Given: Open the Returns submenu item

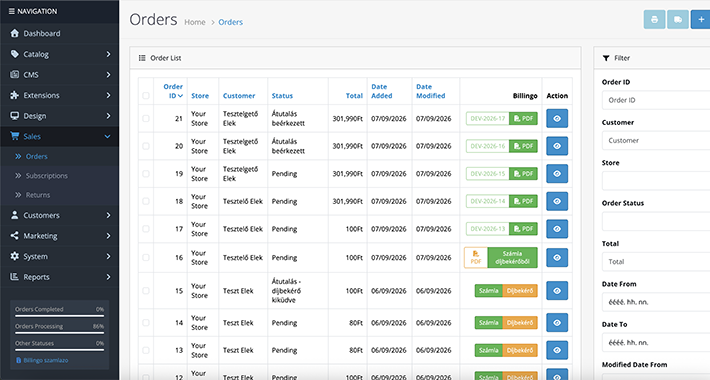Looking at the screenshot, I should tap(38, 195).
